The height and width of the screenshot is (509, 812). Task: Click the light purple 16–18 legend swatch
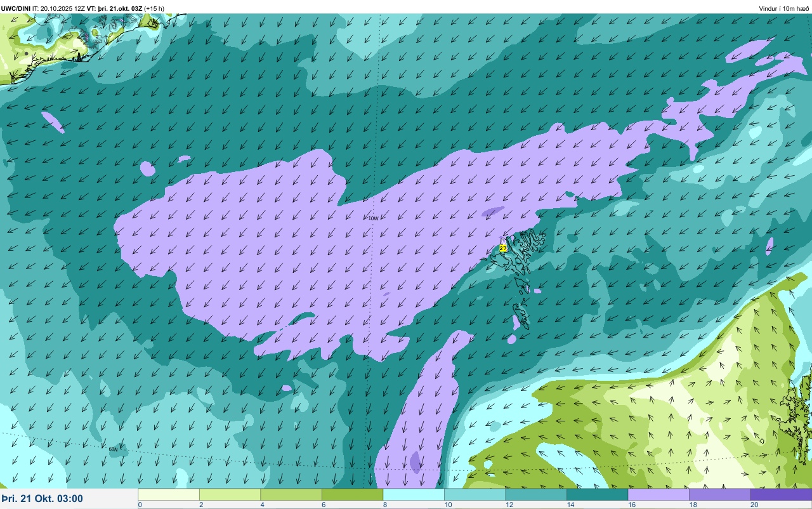(658, 494)
